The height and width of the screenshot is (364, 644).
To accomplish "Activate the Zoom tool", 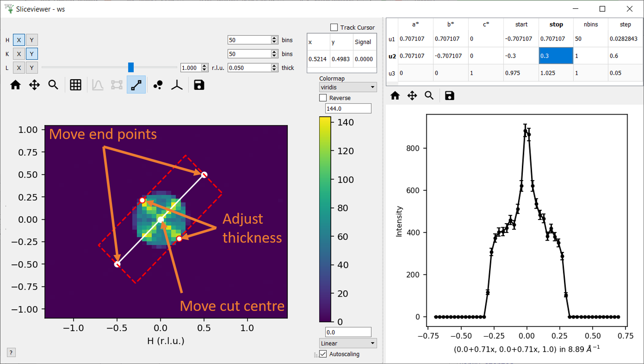I will 53,84.
